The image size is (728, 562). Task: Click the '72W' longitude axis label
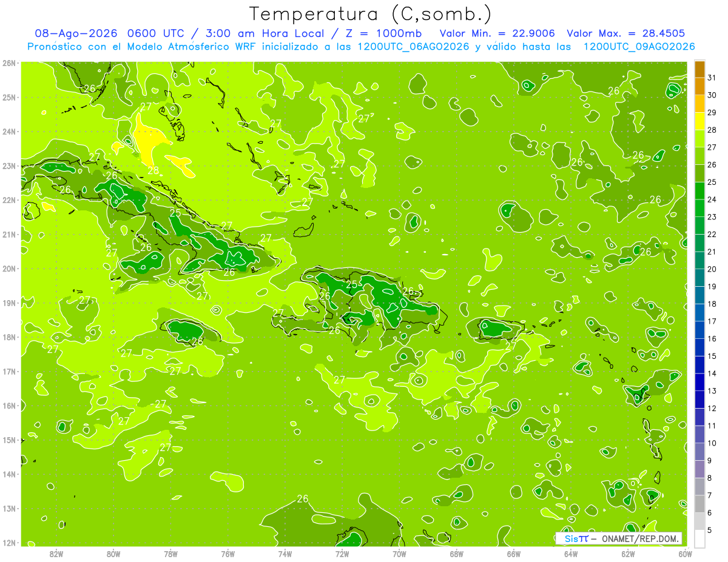[x=342, y=554]
